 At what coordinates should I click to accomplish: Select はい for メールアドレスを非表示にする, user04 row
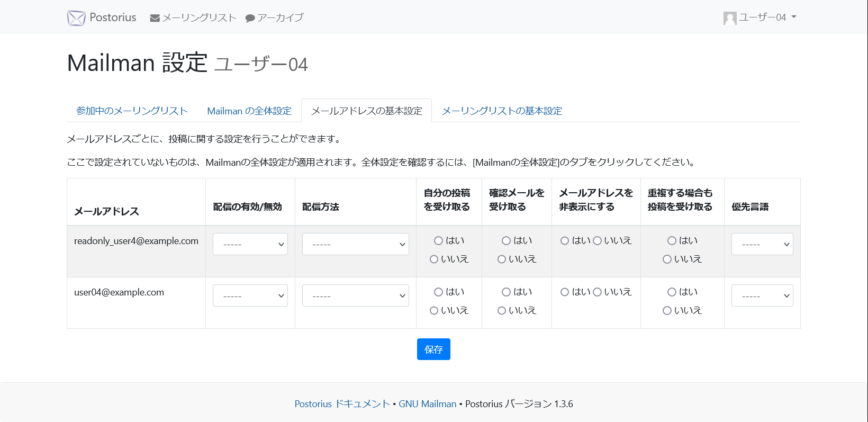(x=565, y=292)
